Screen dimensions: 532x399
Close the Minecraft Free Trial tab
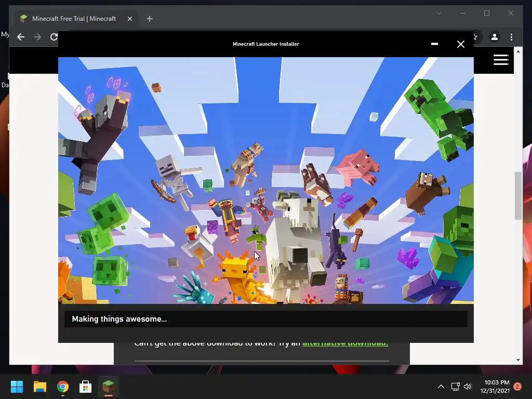click(x=129, y=19)
